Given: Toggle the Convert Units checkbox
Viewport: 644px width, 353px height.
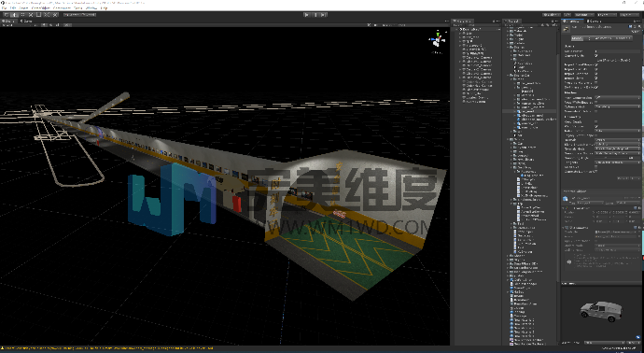Looking at the screenshot, I should [596, 55].
